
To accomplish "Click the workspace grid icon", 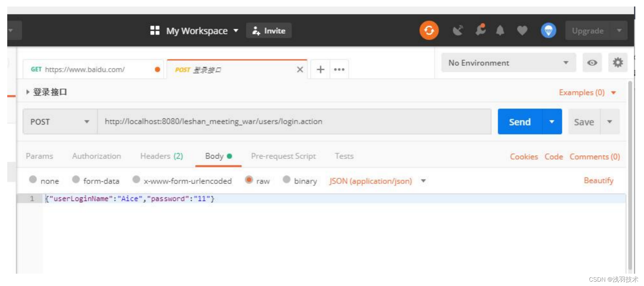I will (155, 30).
